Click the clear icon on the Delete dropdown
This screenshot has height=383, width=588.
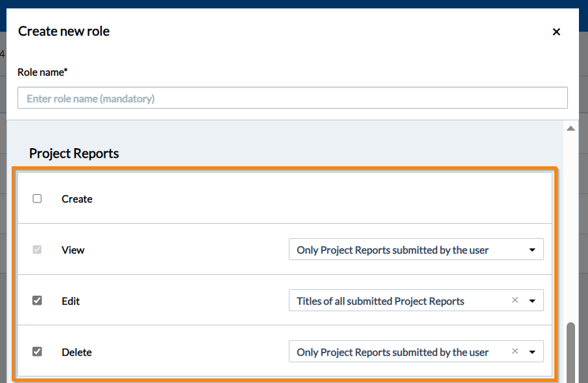tap(515, 351)
